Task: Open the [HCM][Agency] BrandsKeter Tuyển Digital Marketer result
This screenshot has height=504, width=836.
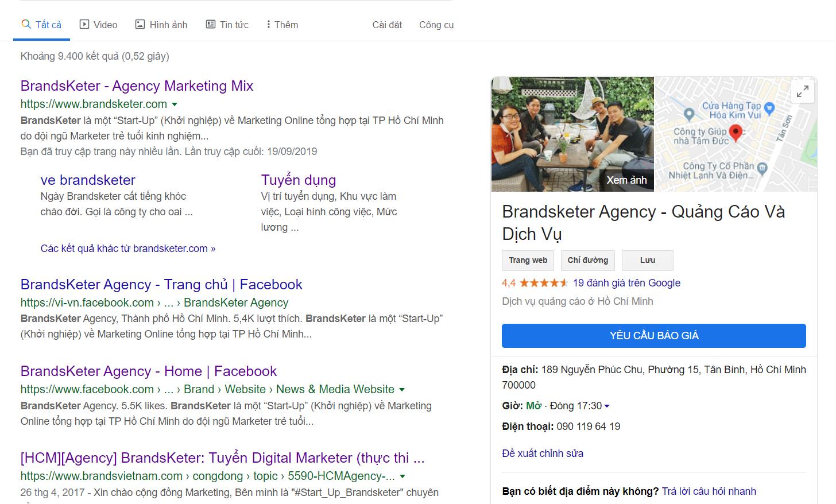Action: tap(223, 458)
